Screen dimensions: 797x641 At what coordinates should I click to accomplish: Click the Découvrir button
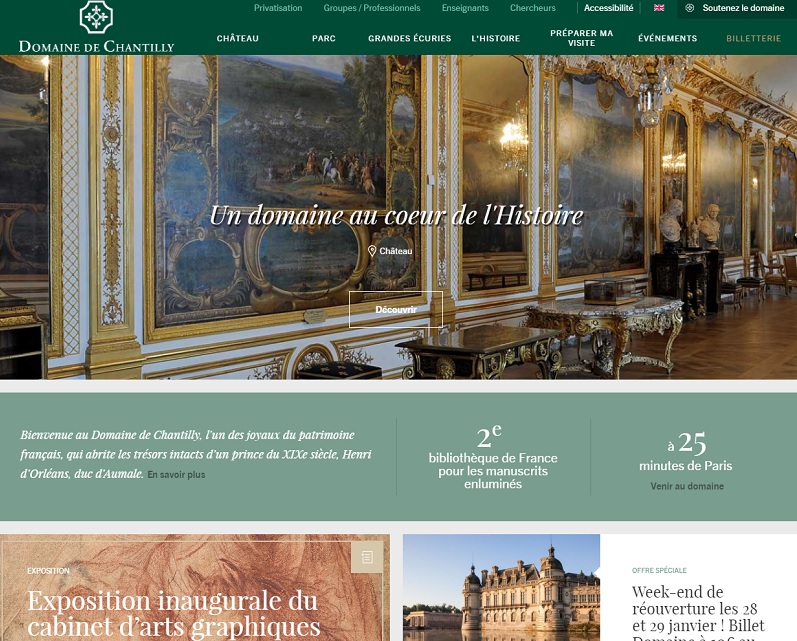point(396,309)
